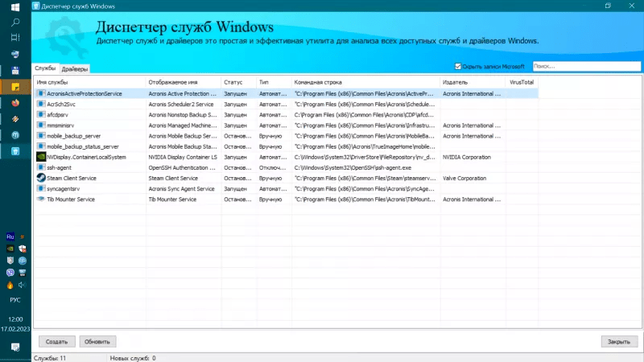Screen dimensions: 644x362
Task: Click 'Acronis Nonstop Backup S…' display name
Action: (x=183, y=115)
